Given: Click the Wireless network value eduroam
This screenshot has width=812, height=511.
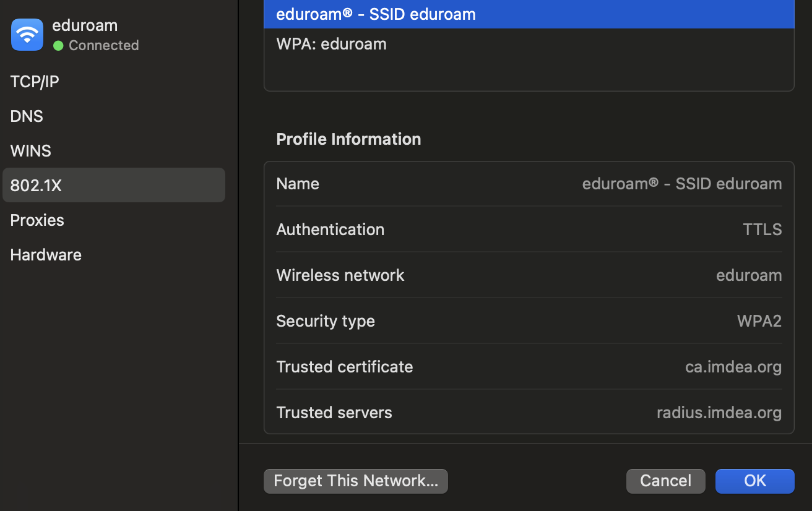Looking at the screenshot, I should click(749, 275).
